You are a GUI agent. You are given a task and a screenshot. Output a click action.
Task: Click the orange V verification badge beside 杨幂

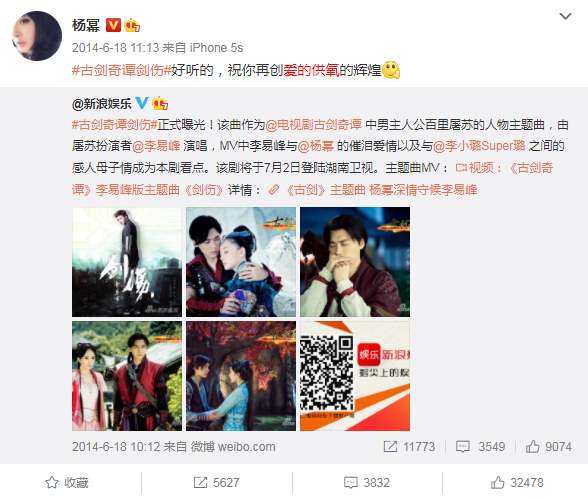[113, 25]
